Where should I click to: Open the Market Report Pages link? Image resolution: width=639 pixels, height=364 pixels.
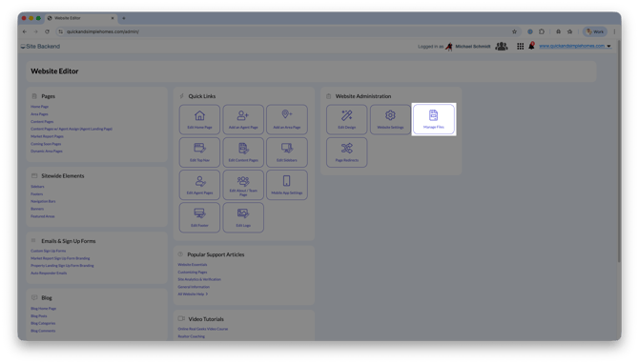(47, 136)
